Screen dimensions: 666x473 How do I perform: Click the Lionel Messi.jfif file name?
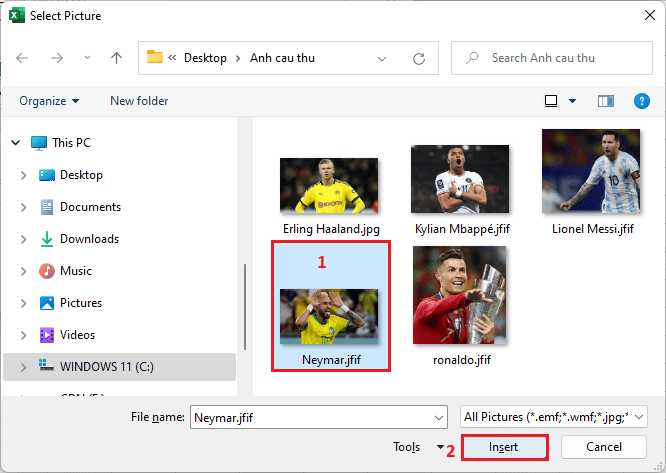tap(593, 229)
